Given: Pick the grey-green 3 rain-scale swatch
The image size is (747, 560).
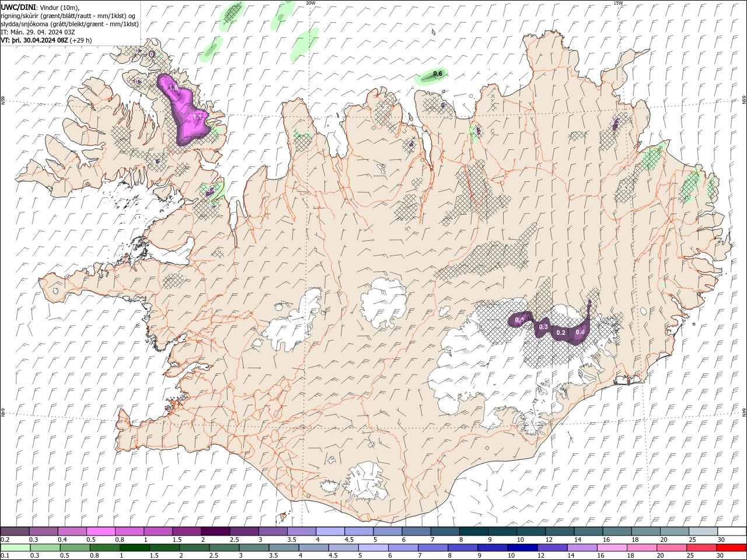Looking at the screenshot, I should click(253, 548).
